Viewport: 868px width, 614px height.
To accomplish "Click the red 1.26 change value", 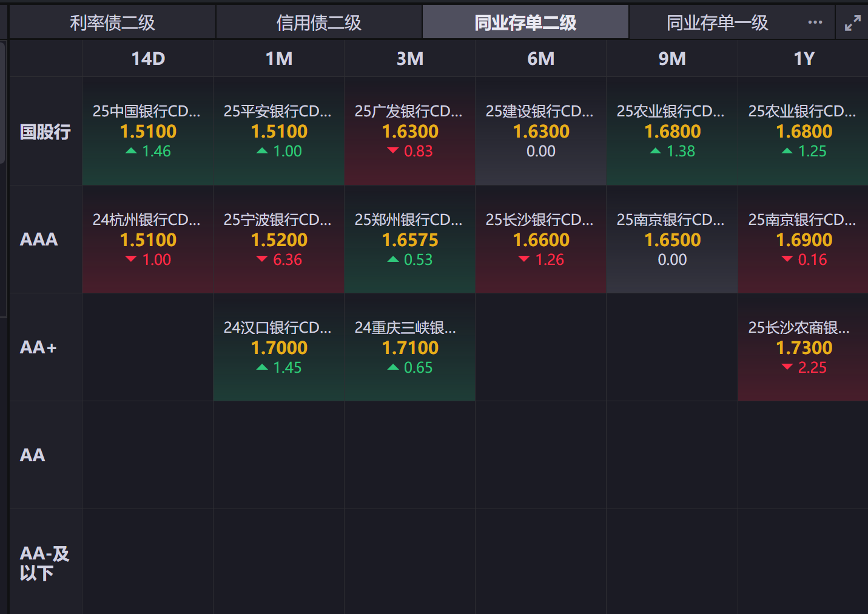I will point(550,260).
